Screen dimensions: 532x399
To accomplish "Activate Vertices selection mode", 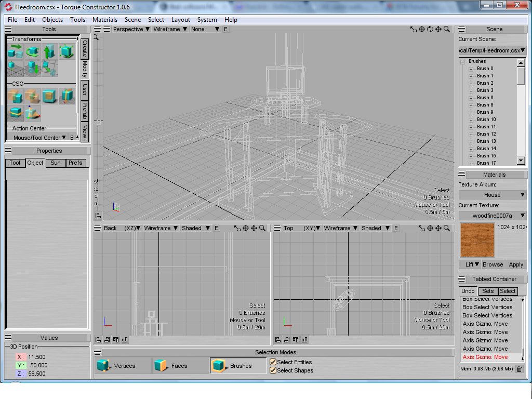I will [x=123, y=366].
